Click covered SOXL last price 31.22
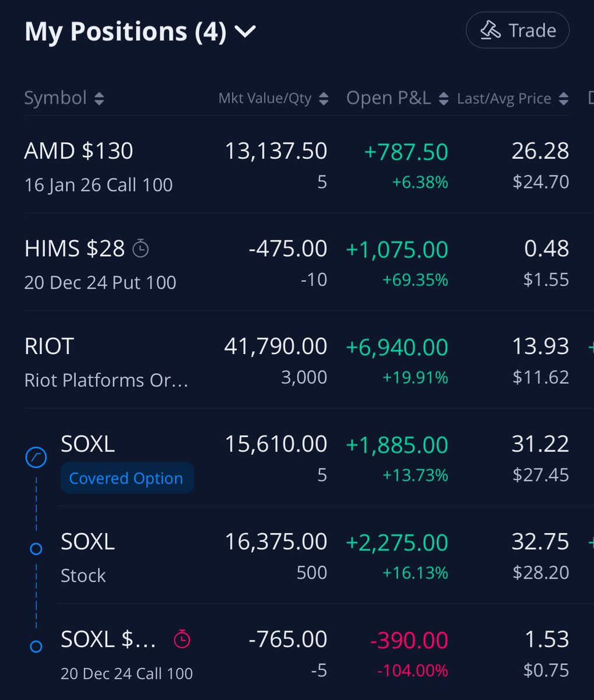The height and width of the screenshot is (700, 594). coord(540,444)
